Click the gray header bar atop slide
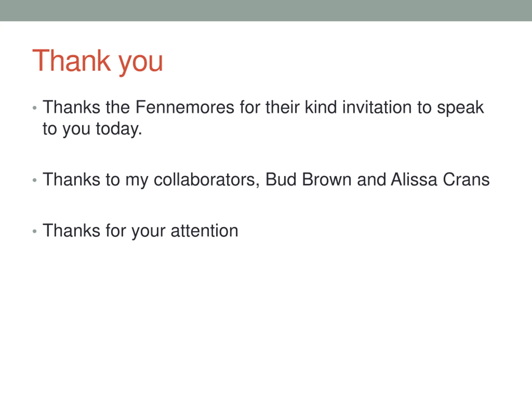The height and width of the screenshot is (399, 532). pos(266,11)
